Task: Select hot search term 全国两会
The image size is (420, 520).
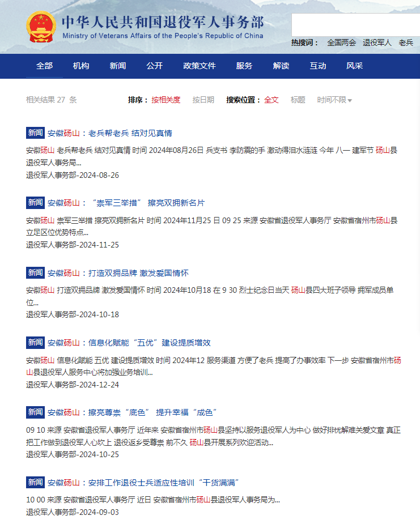Action: tap(341, 43)
